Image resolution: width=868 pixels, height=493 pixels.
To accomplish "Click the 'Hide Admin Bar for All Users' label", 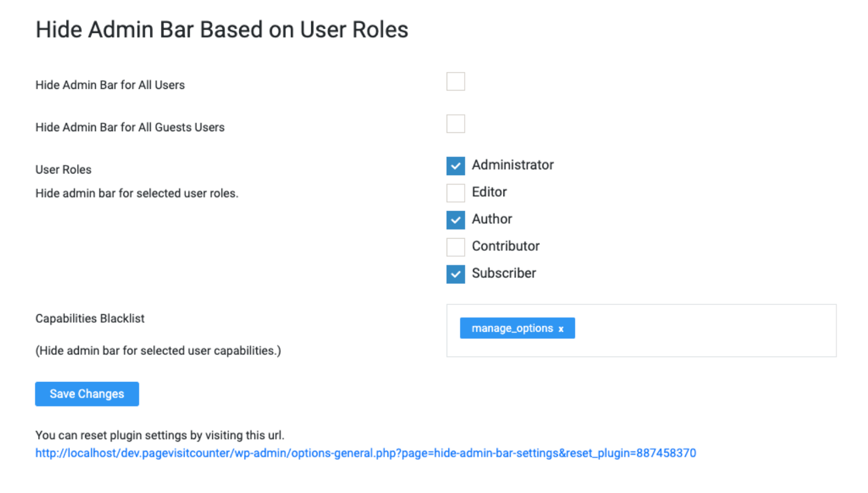I will 110,85.
